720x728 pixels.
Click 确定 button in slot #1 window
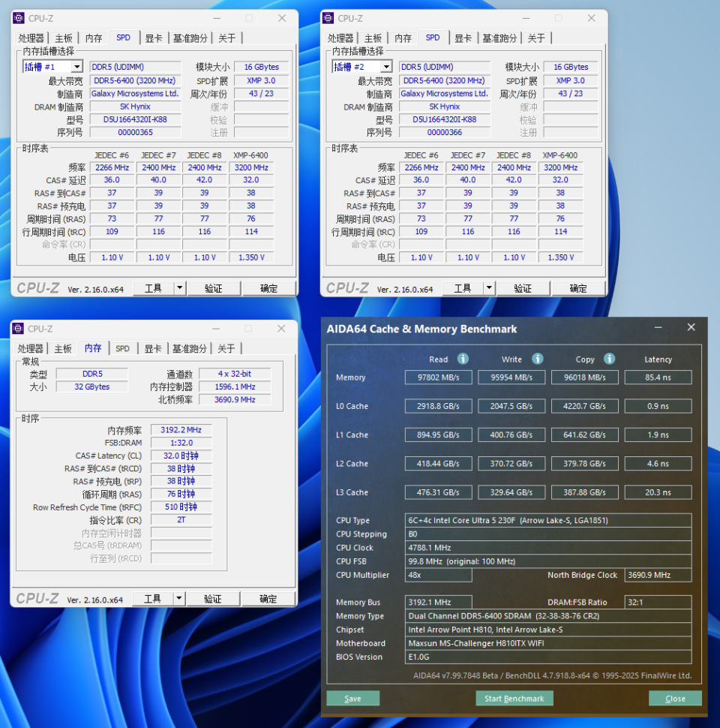point(268,288)
